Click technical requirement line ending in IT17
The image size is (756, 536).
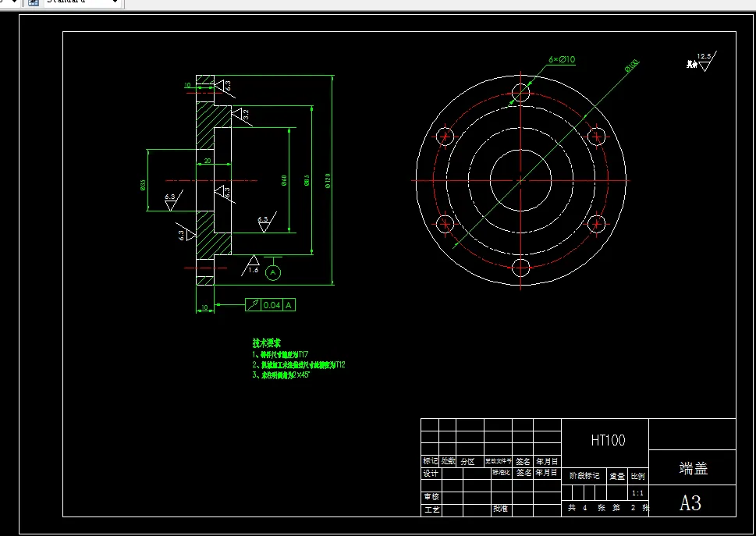click(280, 355)
